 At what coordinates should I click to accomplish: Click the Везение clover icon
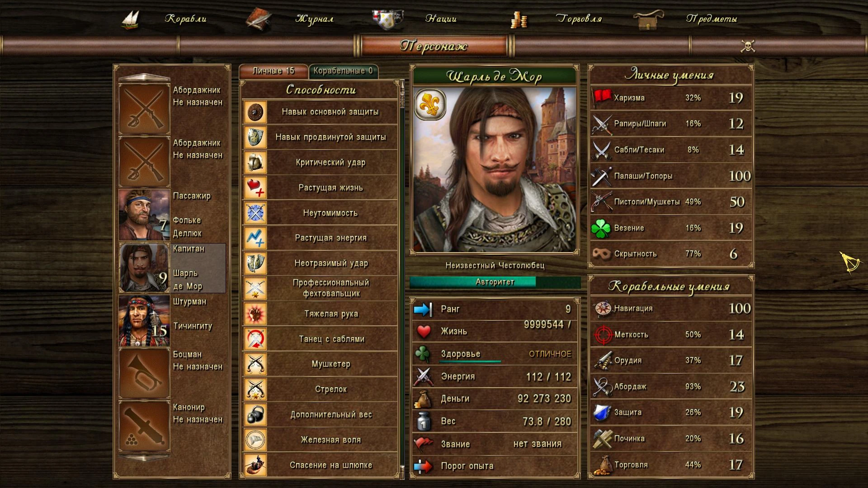[601, 228]
